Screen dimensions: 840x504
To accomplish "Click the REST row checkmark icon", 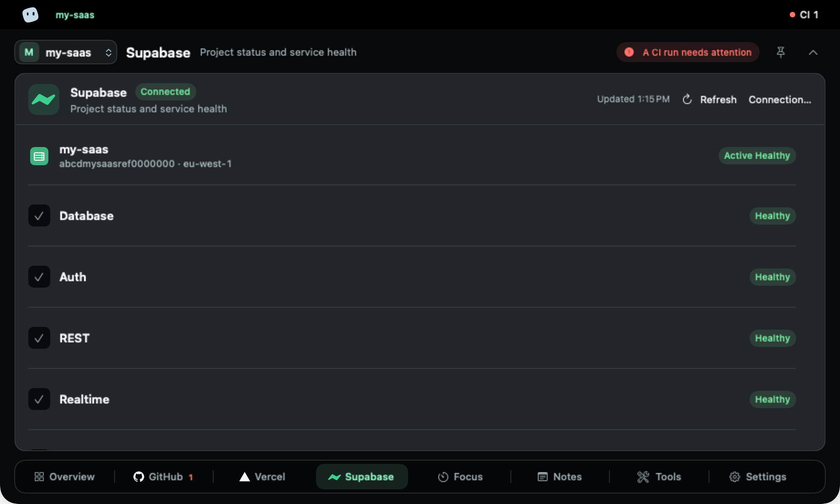I will pos(39,338).
